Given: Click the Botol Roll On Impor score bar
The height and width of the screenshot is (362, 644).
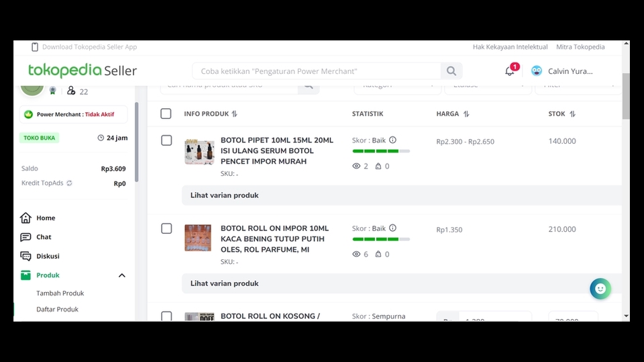Looking at the screenshot, I should pos(381,239).
